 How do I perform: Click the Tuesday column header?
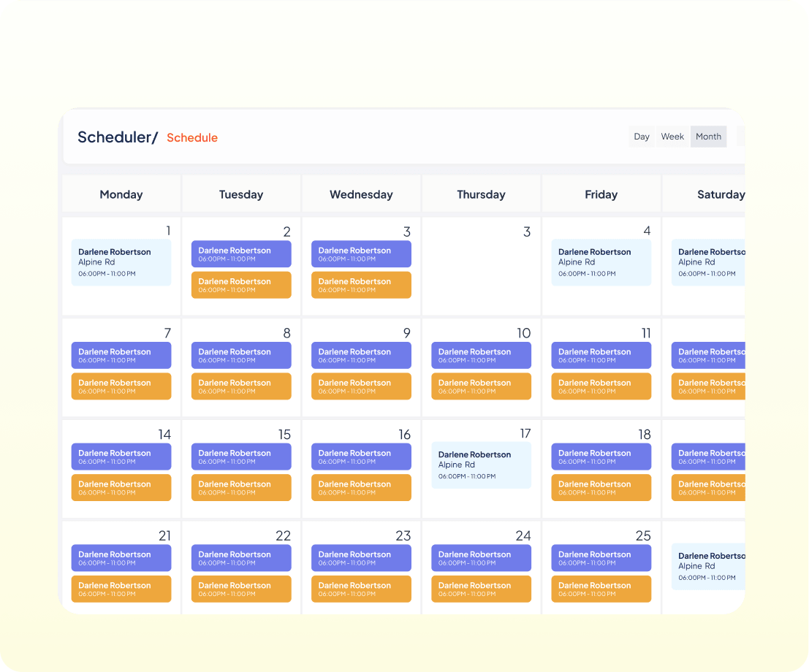pos(241,194)
